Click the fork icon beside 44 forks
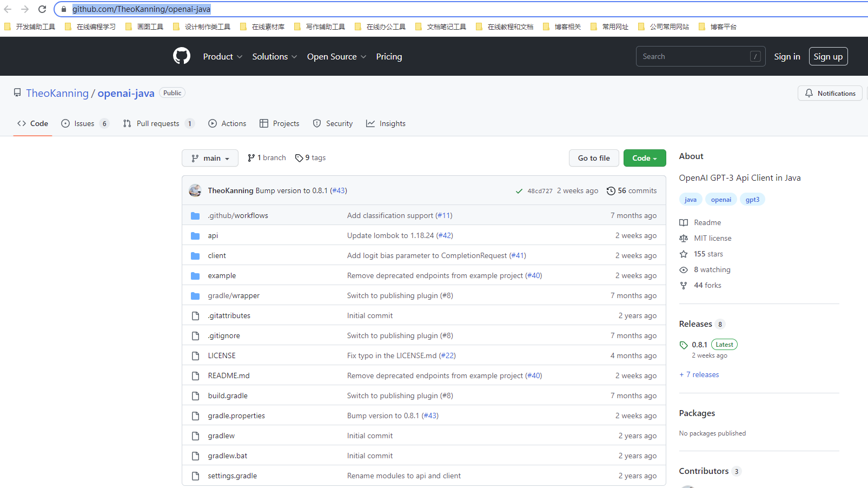868x488 pixels. point(684,285)
